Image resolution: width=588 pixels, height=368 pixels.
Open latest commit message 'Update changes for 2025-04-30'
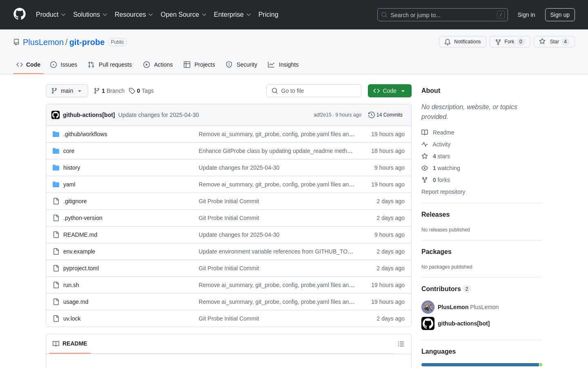pos(158,115)
